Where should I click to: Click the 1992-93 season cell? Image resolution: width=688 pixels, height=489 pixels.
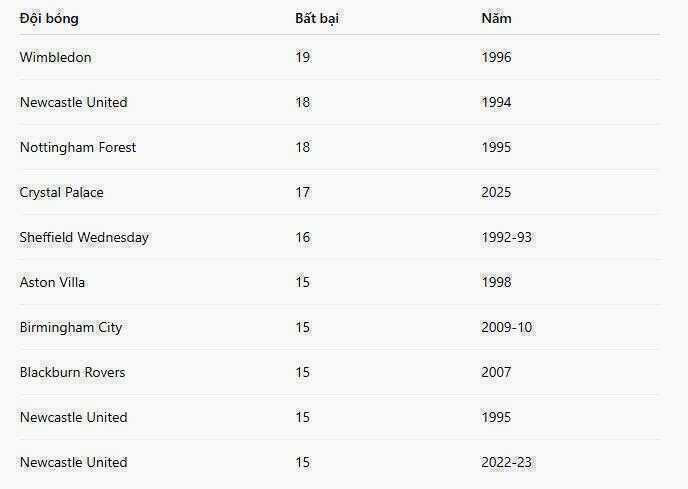506,237
